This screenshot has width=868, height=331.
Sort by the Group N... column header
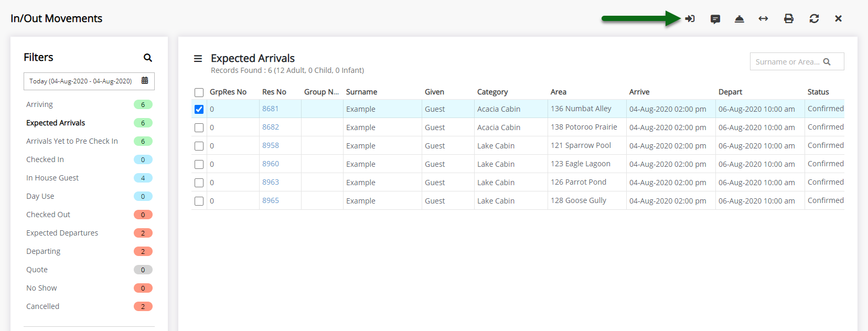322,92
